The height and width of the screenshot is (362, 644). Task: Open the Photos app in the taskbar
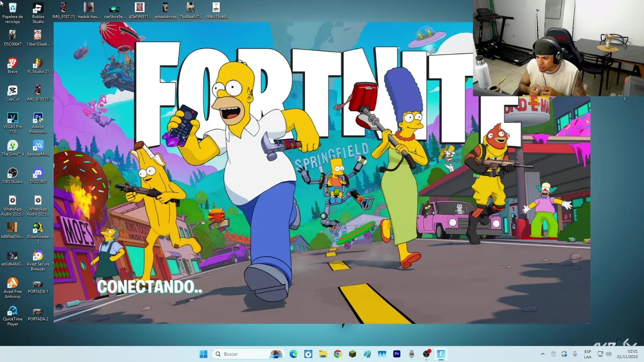point(382,354)
